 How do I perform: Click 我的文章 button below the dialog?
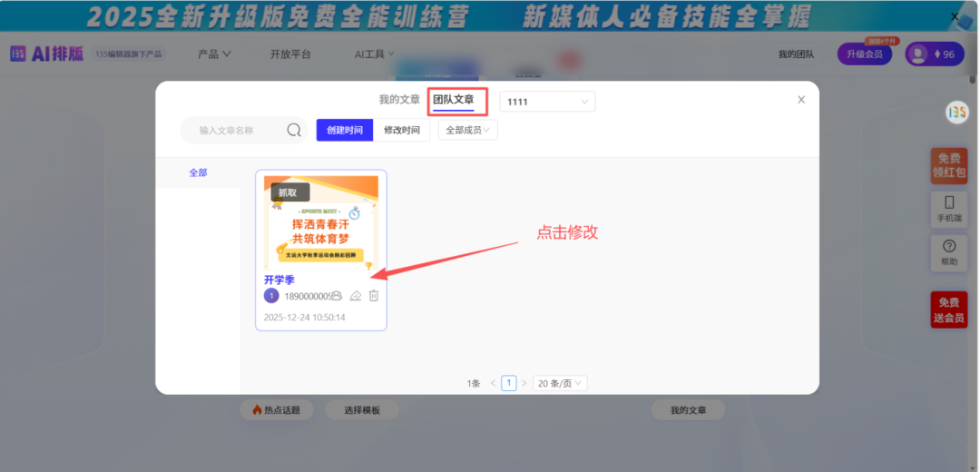coord(688,410)
